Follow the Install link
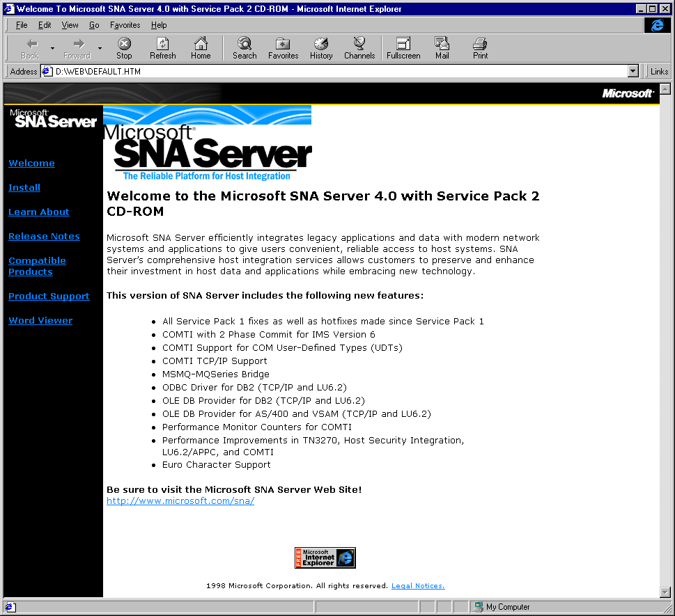This screenshot has height=616, width=675. [24, 187]
